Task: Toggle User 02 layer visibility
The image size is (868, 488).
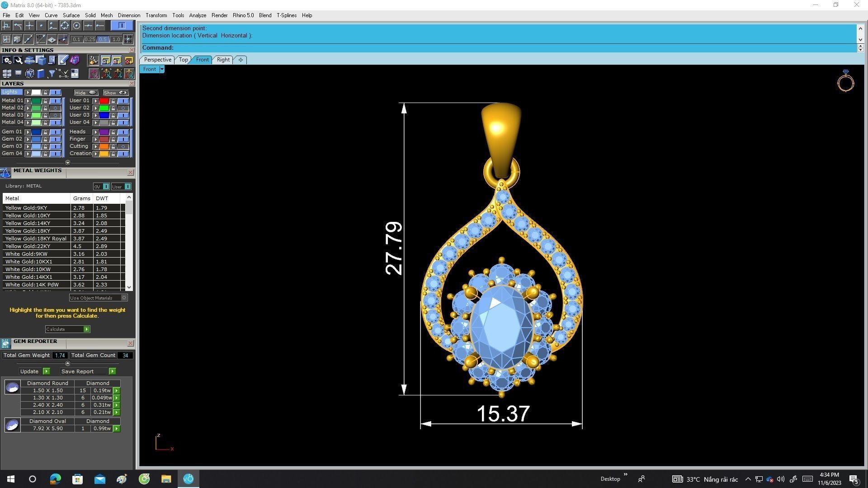Action: click(123, 108)
